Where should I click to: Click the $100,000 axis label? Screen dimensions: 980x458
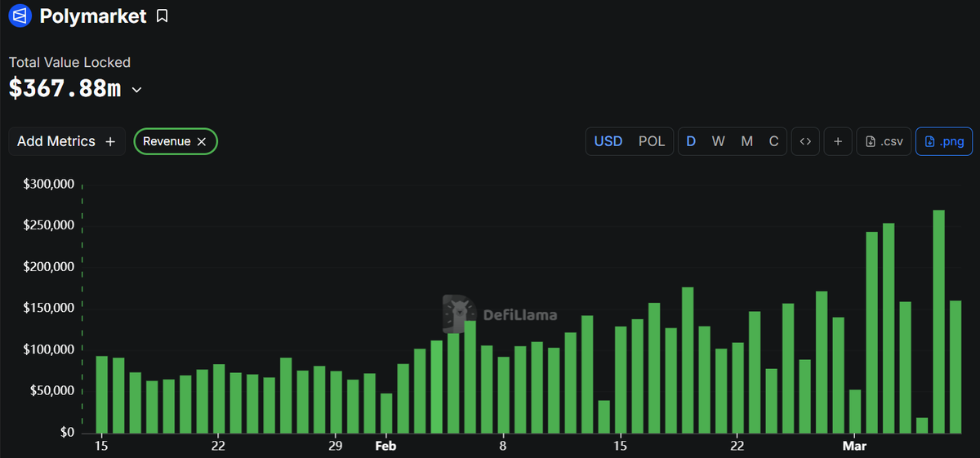tap(49, 349)
